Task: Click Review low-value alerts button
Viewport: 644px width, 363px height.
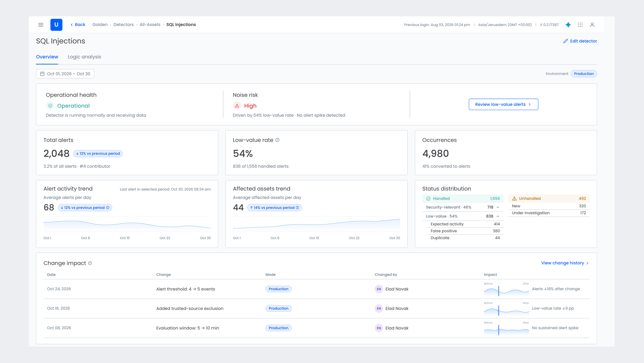Action: point(504,104)
